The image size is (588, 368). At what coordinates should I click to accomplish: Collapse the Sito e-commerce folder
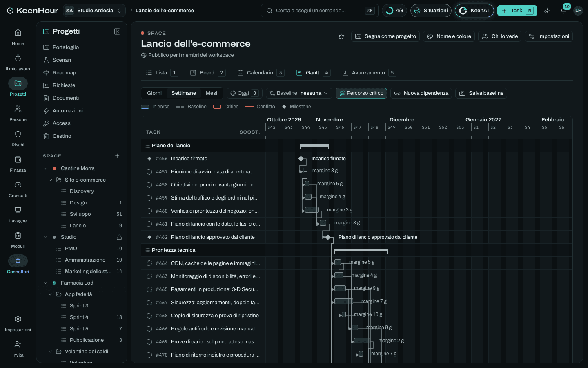[x=50, y=180]
